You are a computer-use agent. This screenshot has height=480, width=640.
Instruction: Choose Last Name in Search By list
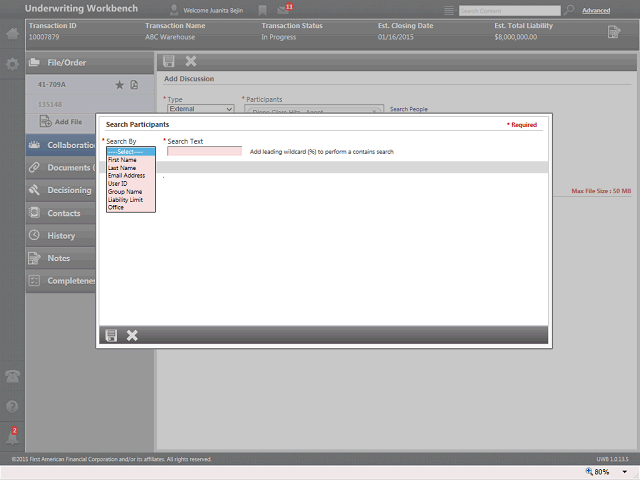[131, 168]
